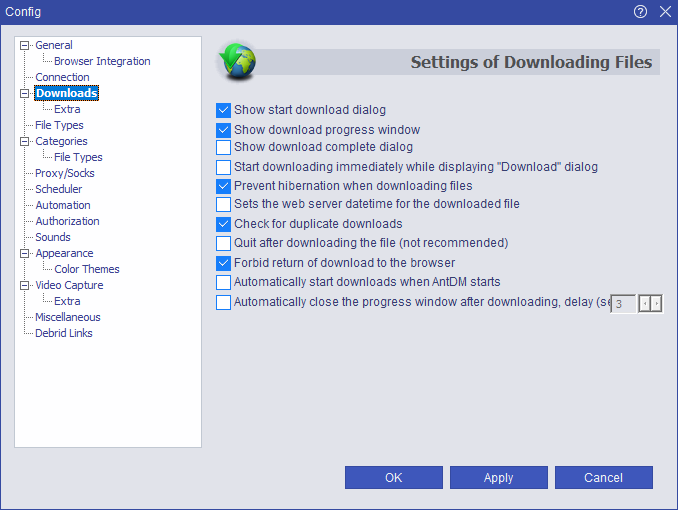This screenshot has width=678, height=510.
Task: Open Extra under Video Capture
Action: pyautogui.click(x=67, y=301)
